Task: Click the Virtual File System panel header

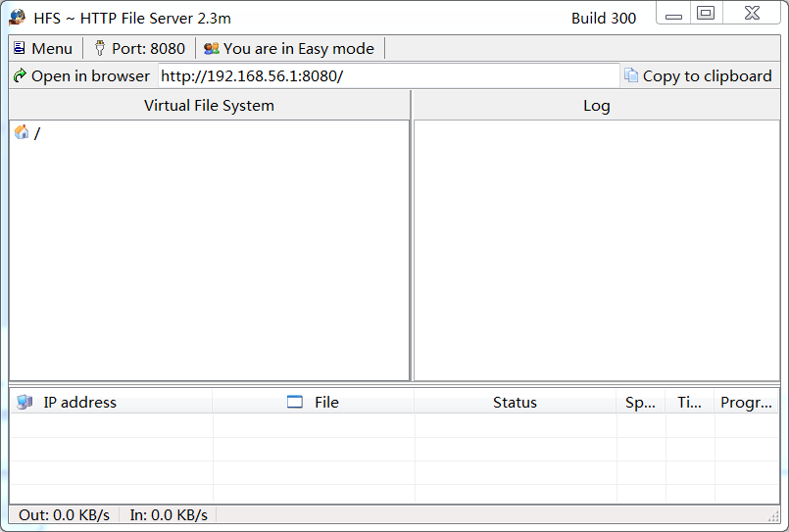Action: [x=209, y=105]
